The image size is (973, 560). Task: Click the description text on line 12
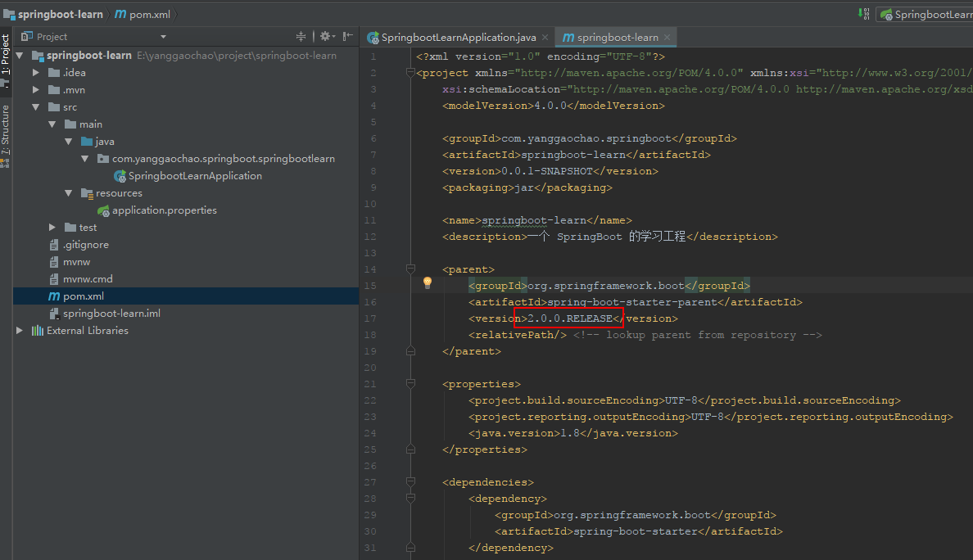pyautogui.click(x=606, y=237)
